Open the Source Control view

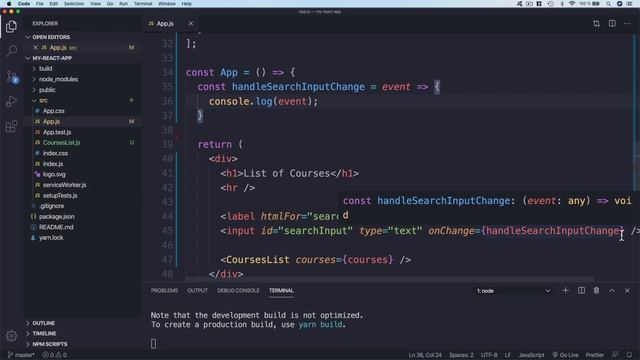coord(11,77)
